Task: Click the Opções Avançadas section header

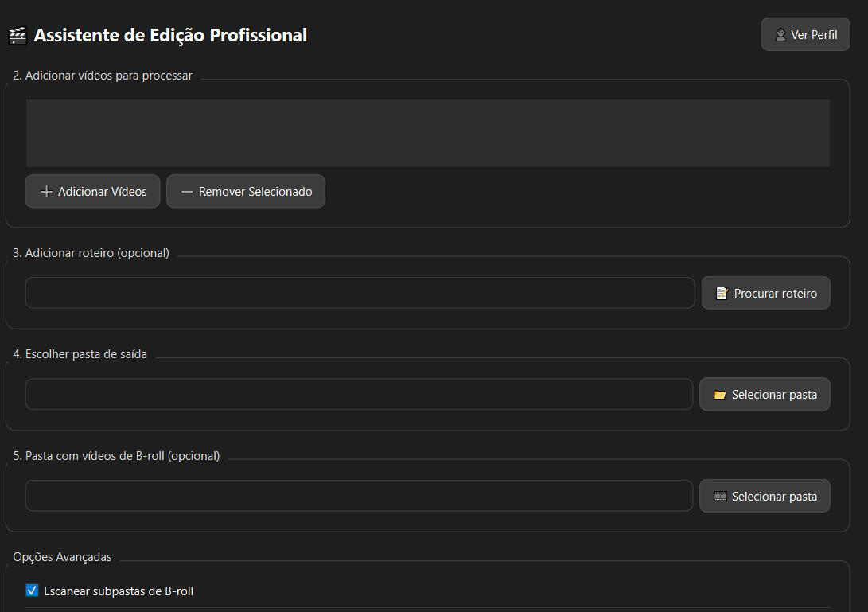Action: (62, 557)
